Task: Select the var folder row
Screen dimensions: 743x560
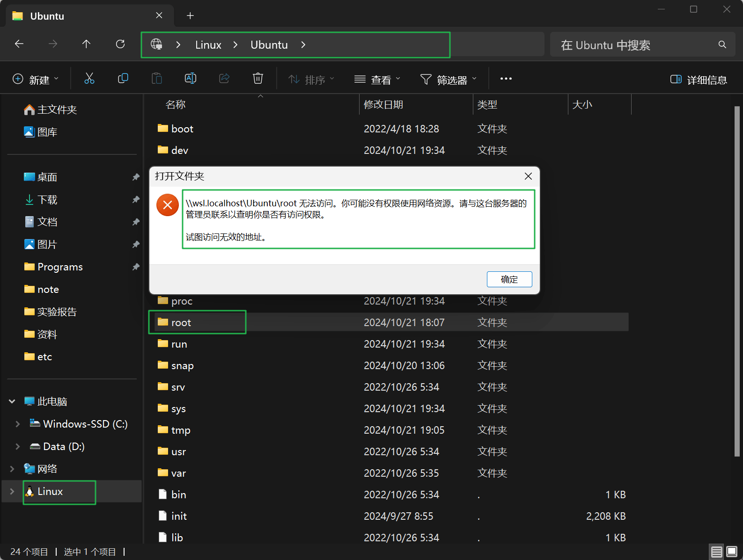Action: (391, 473)
